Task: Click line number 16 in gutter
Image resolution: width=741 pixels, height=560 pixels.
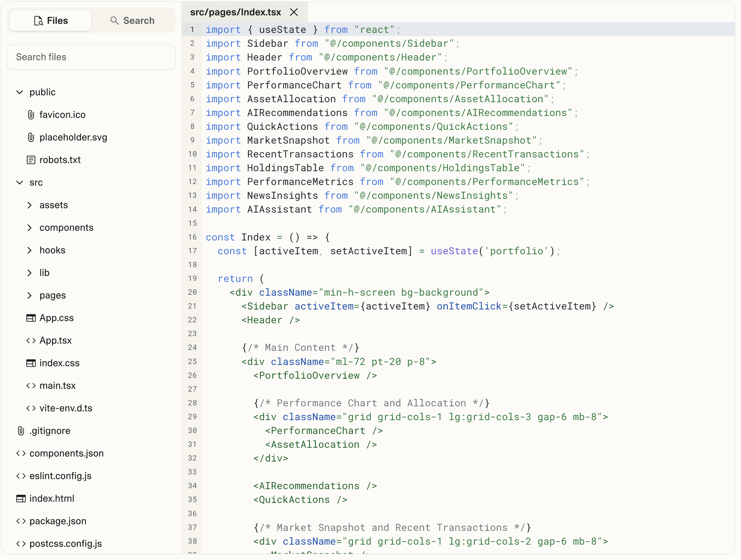Action: coord(192,237)
